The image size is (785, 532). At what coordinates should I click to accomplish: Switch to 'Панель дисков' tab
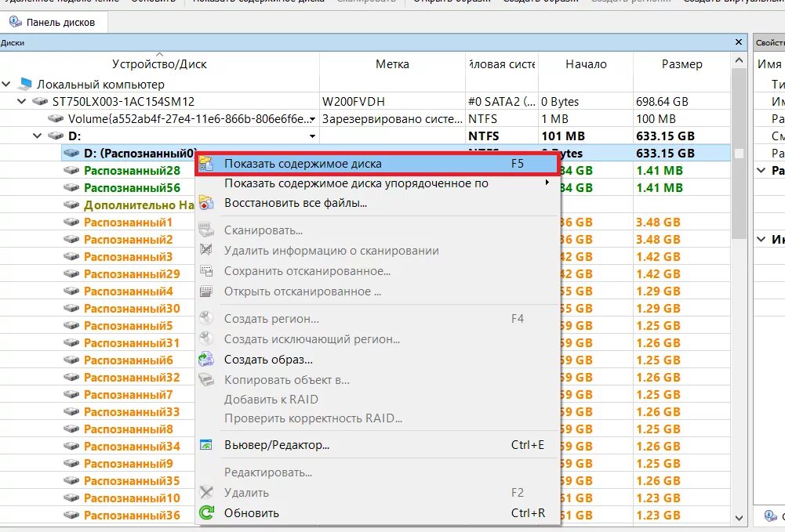click(53, 23)
